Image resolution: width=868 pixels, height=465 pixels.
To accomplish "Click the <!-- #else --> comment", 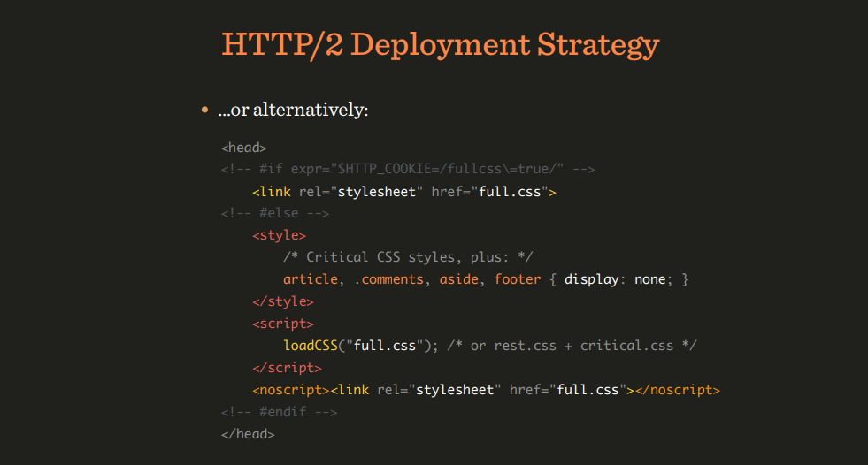I will coord(275,213).
